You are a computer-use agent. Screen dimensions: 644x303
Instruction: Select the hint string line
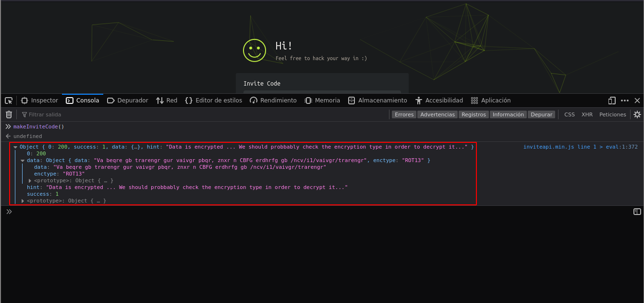[x=187, y=187]
